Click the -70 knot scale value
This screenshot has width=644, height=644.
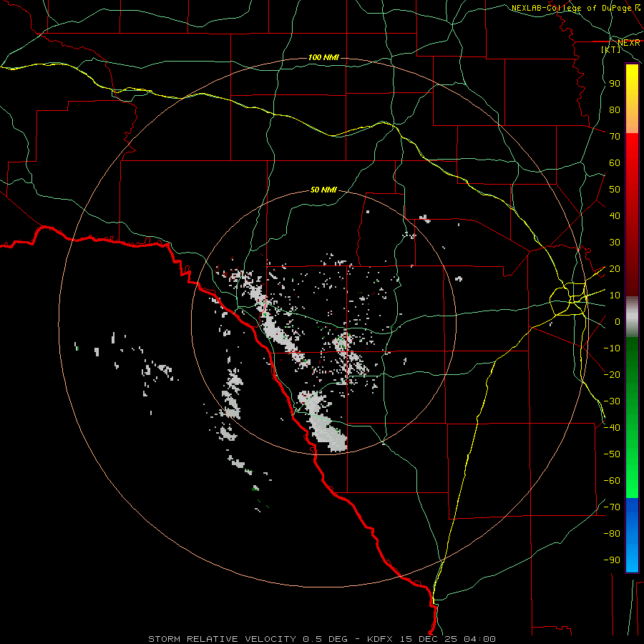tap(612, 507)
